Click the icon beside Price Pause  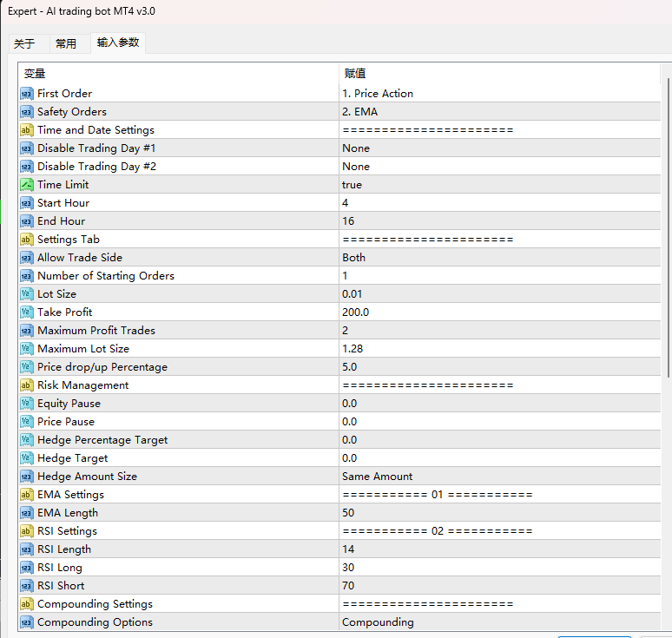tap(27, 422)
